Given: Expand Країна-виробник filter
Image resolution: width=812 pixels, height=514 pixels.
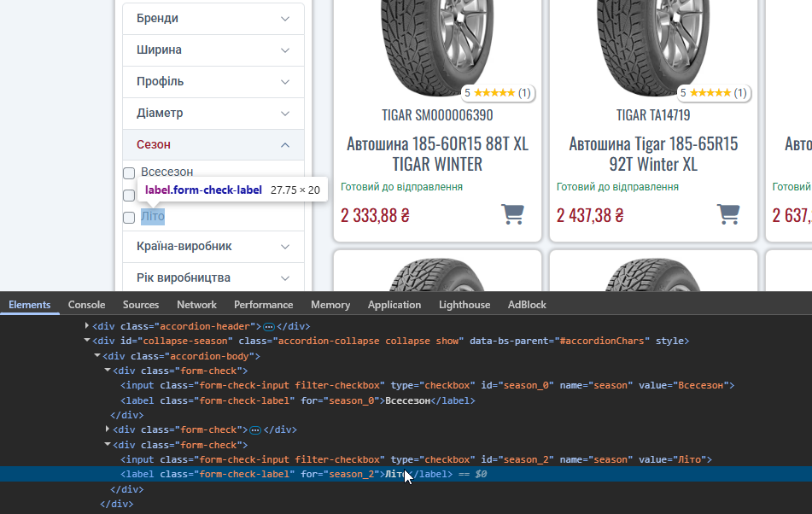Looking at the screenshot, I should point(213,247).
